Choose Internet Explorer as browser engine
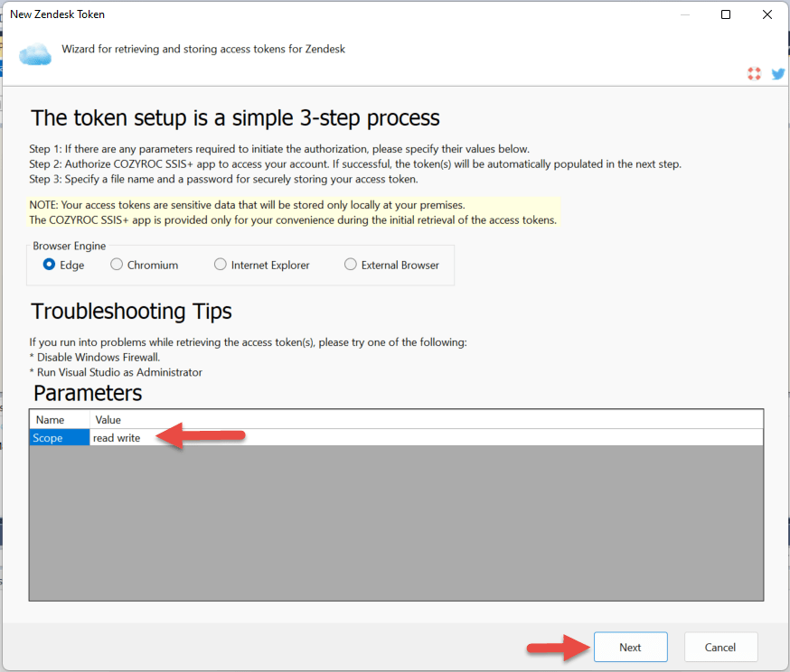This screenshot has width=790, height=672. pyautogui.click(x=261, y=265)
